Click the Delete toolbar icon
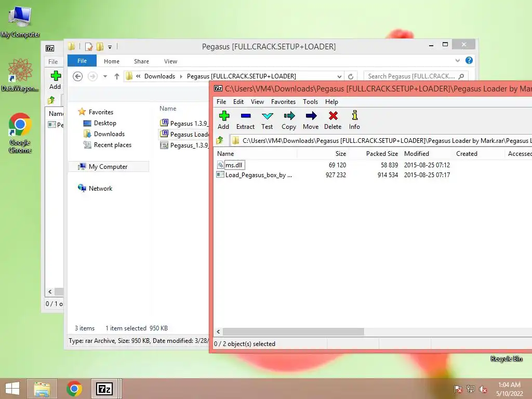The image size is (532, 399). (333, 120)
